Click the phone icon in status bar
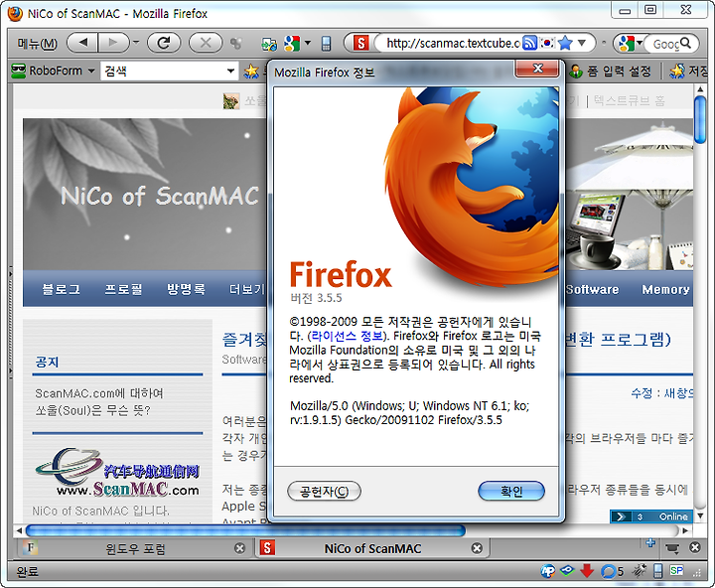 click(658, 571)
